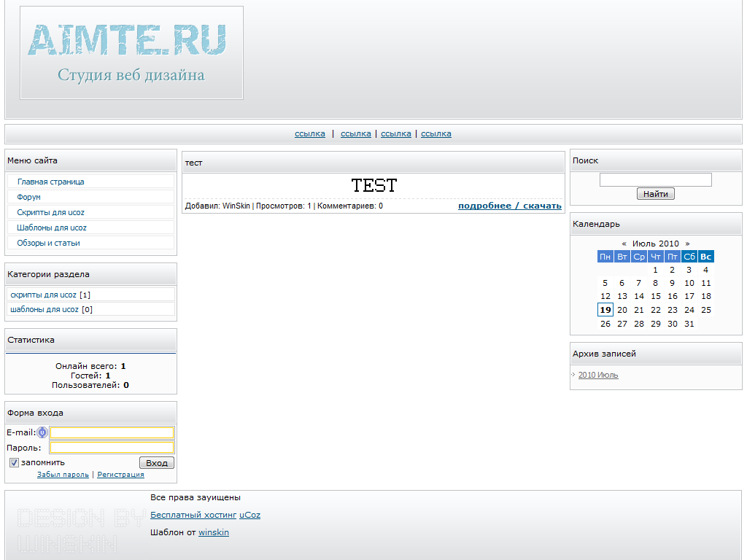This screenshot has width=747, height=560.
Task: Go to previous month in calendar
Action: [624, 244]
